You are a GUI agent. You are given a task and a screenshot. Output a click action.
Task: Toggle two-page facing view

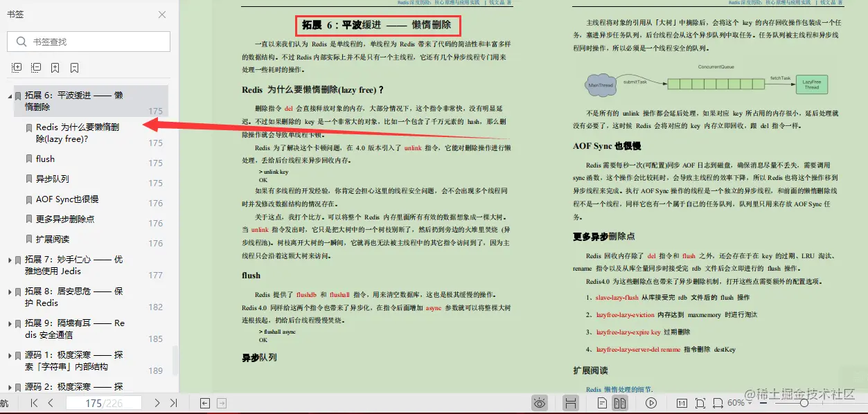point(619,402)
